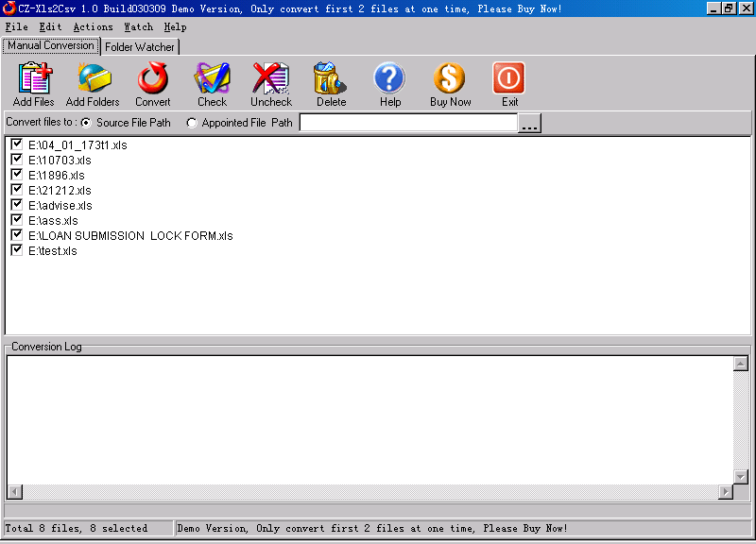Uncheck the E:\04_01_173t1.xls checkbox
This screenshot has width=756, height=544.
click(17, 144)
